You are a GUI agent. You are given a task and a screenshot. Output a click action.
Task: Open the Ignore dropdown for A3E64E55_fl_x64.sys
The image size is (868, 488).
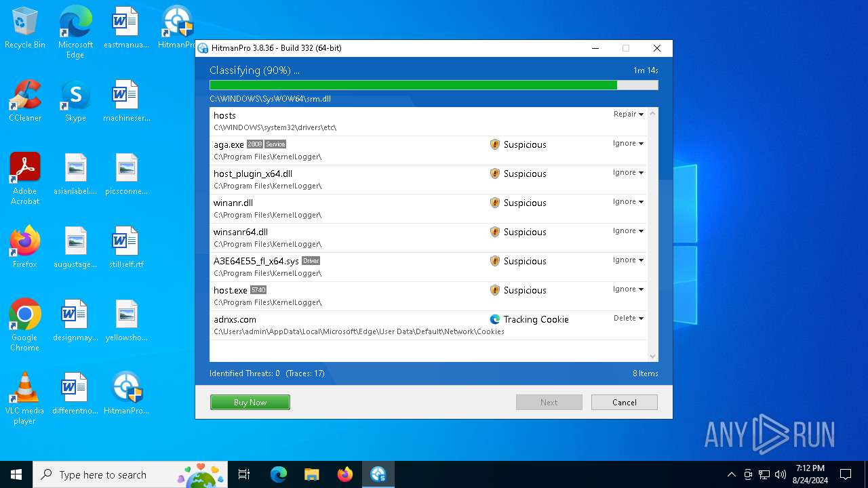pyautogui.click(x=629, y=260)
